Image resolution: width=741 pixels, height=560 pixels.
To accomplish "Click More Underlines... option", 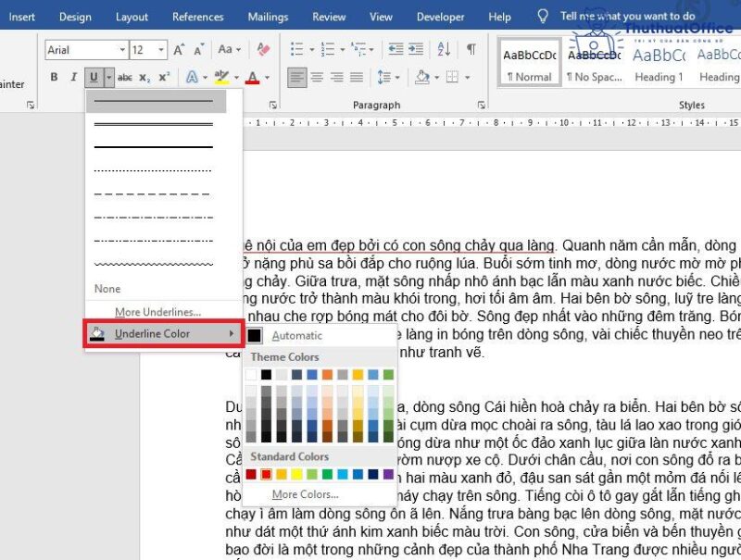I will (x=157, y=312).
